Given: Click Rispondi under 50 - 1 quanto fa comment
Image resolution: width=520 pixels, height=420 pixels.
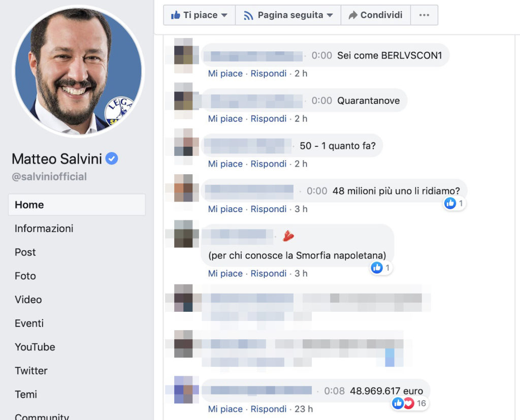Looking at the screenshot, I should [268, 164].
